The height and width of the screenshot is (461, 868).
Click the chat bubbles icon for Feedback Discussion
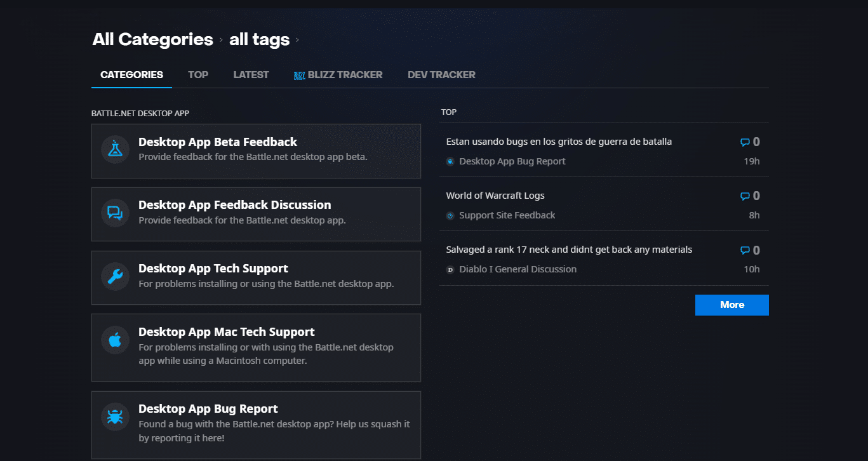(115, 213)
